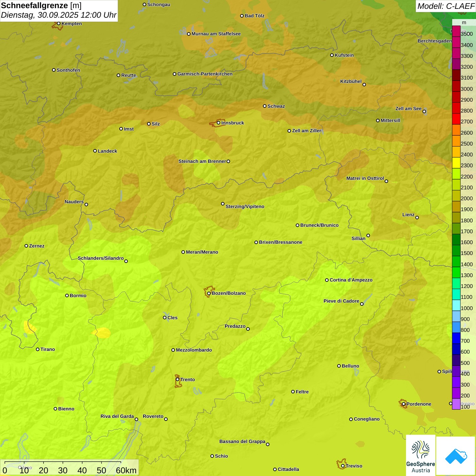Click the Schneefallgrenze [m] title

point(41,5)
